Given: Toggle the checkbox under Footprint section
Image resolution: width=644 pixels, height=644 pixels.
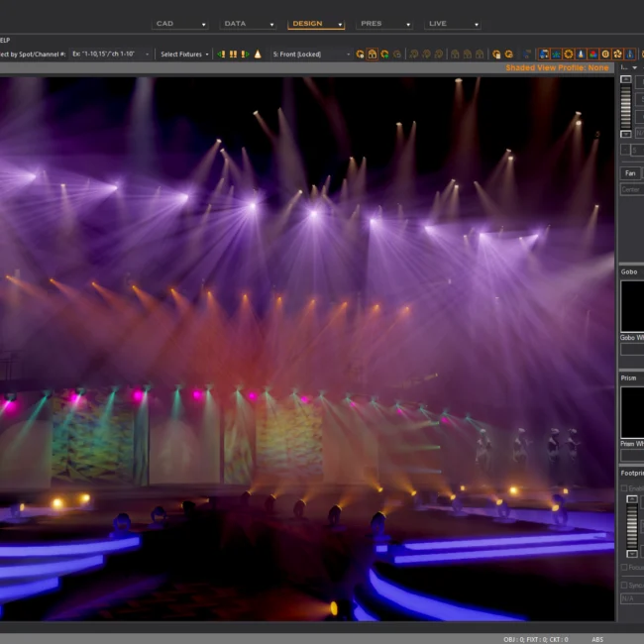Looking at the screenshot, I should (624, 488).
